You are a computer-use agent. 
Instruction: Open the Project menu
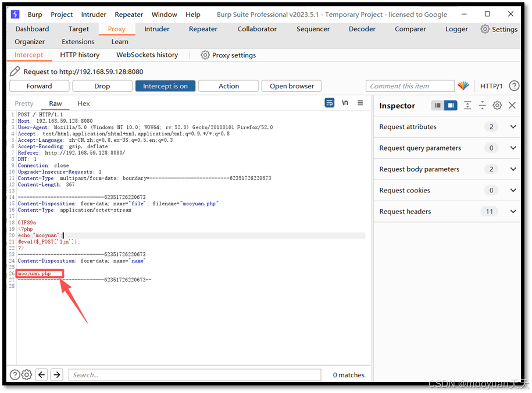pos(62,15)
